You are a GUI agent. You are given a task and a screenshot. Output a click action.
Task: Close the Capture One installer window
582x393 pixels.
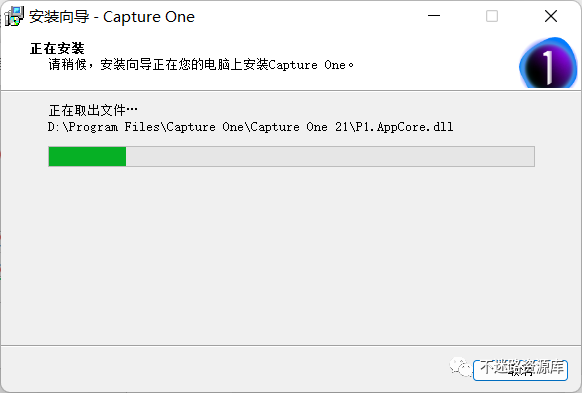[x=551, y=16]
